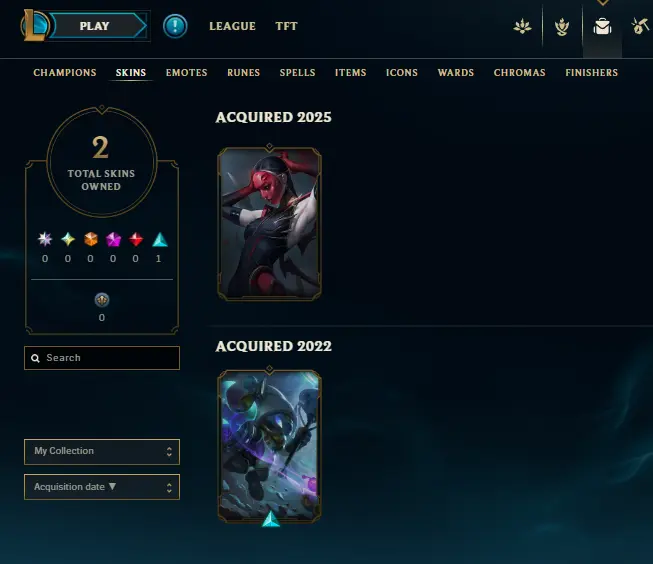Select the skin acquired in 2022
The width and height of the screenshot is (653, 564).
coord(269,447)
